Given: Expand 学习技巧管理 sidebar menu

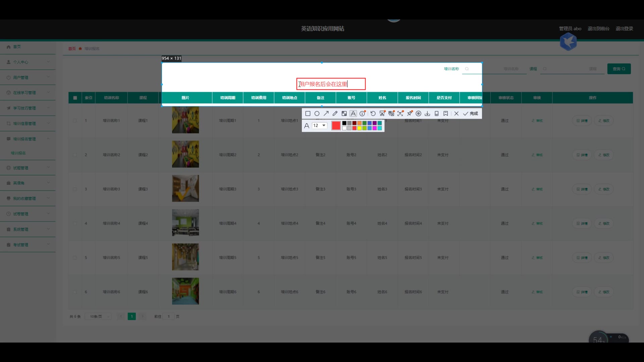Looking at the screenshot, I should 28,108.
